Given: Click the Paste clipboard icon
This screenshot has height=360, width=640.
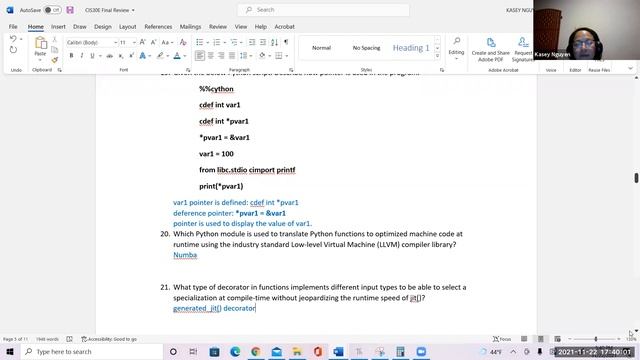Looking at the screenshot, I should (x=40, y=43).
